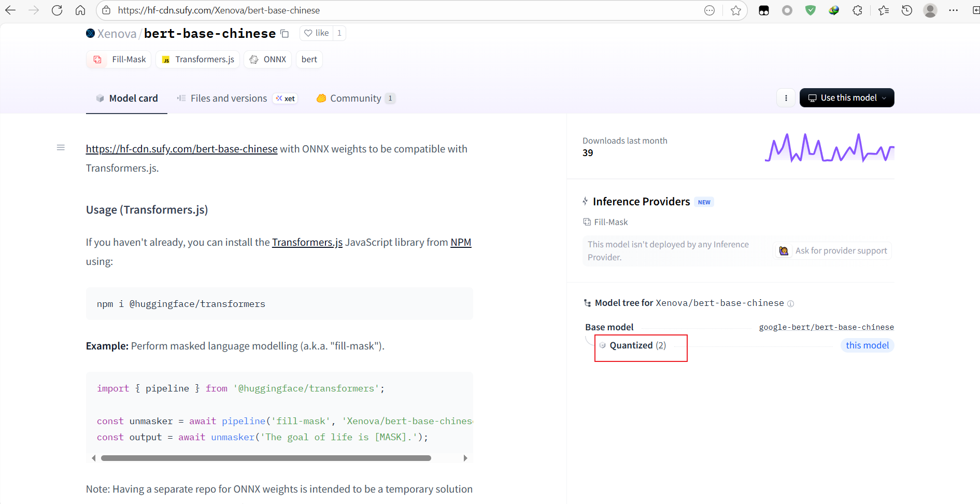
Task: Click the xet badge on Files tab
Action: [286, 99]
